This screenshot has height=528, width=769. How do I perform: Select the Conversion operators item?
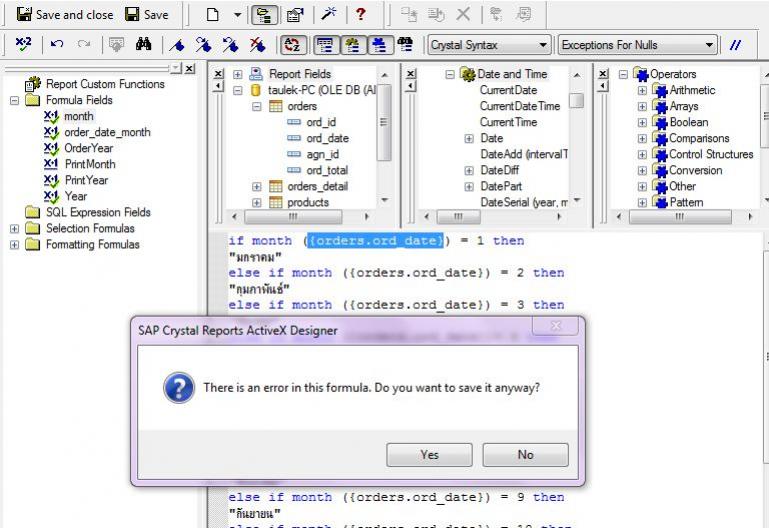695,171
